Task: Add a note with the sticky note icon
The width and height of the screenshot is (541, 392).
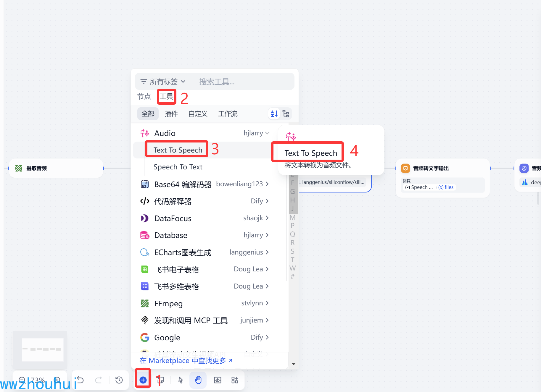Action: (x=161, y=380)
